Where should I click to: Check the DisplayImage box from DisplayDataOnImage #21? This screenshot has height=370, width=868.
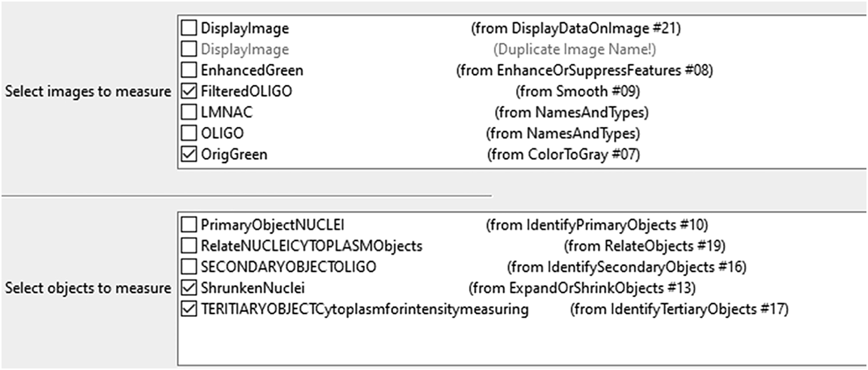click(189, 28)
